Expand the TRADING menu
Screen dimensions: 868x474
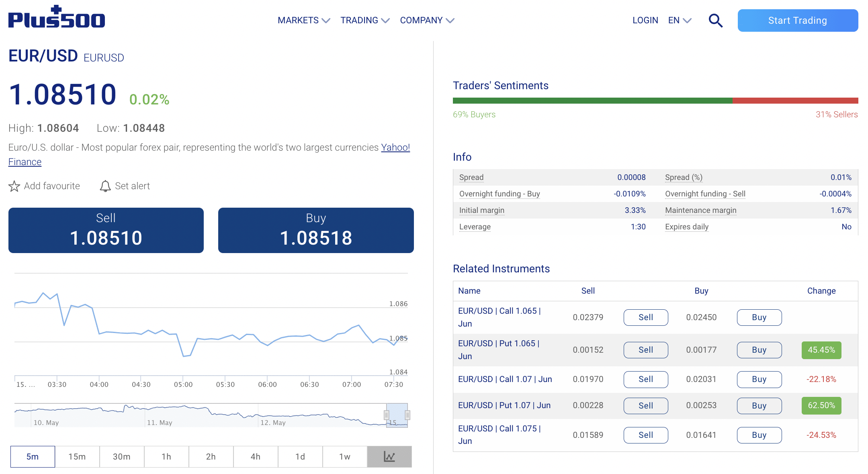[x=365, y=20]
